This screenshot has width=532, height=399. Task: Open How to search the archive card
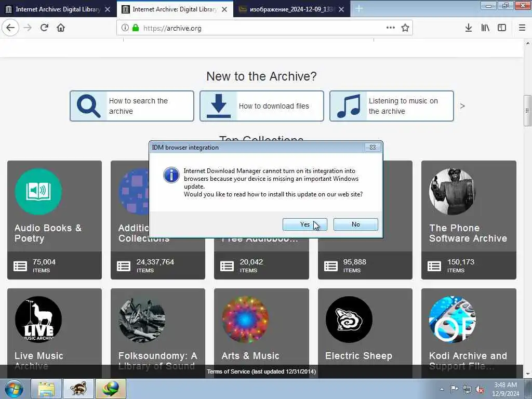(x=131, y=106)
